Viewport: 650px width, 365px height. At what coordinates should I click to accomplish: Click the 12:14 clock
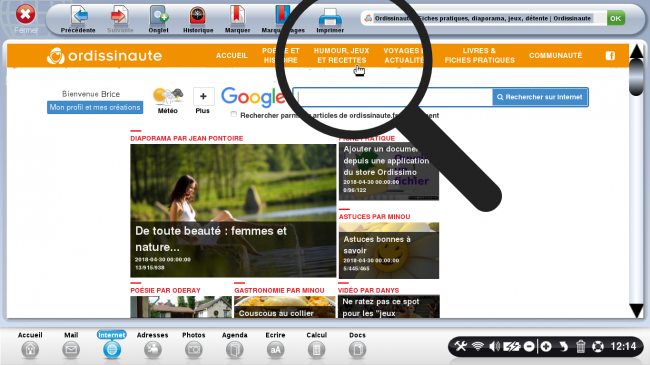point(623,346)
